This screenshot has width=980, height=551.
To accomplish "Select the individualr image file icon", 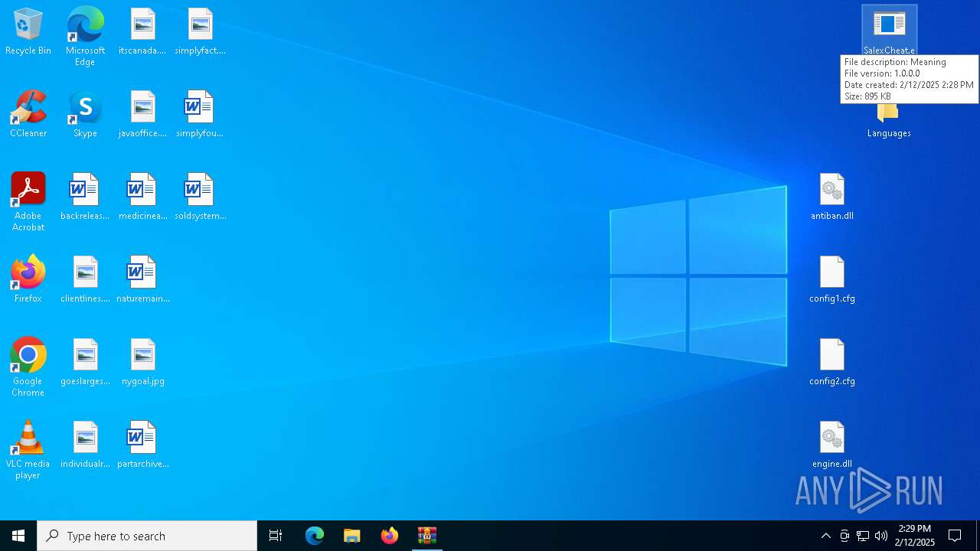I will (x=85, y=445).
